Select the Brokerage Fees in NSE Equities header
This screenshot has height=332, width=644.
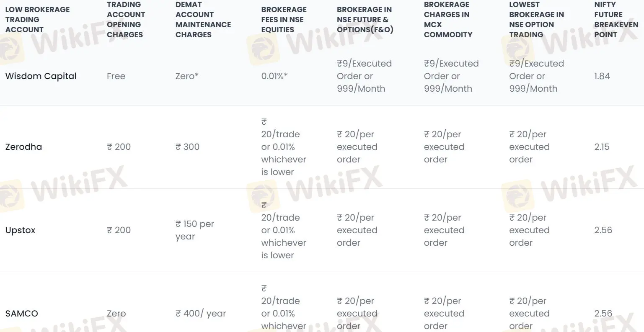(x=284, y=20)
